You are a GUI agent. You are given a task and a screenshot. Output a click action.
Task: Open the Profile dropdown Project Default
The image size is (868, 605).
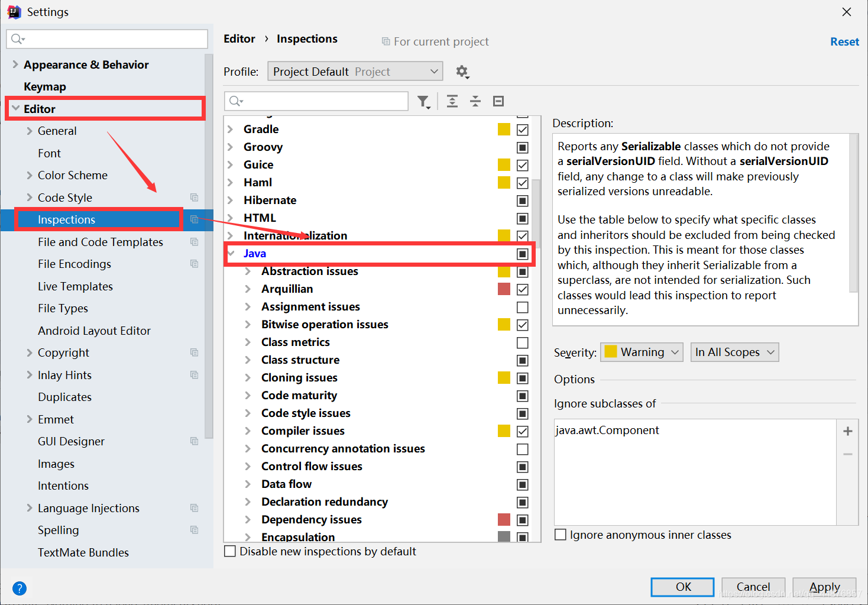[x=355, y=72]
